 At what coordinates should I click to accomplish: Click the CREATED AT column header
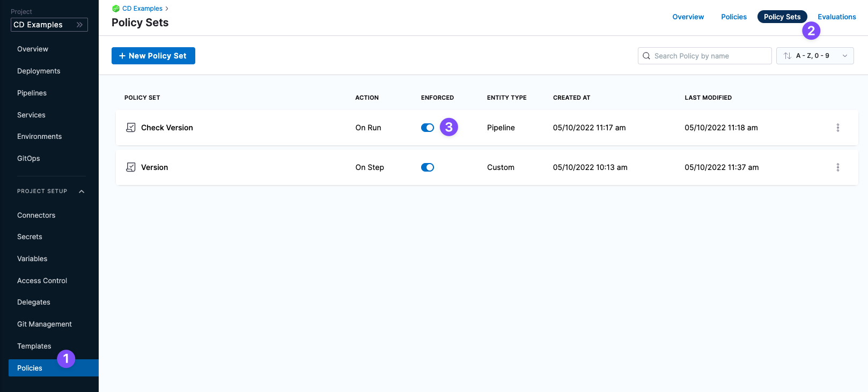point(571,98)
